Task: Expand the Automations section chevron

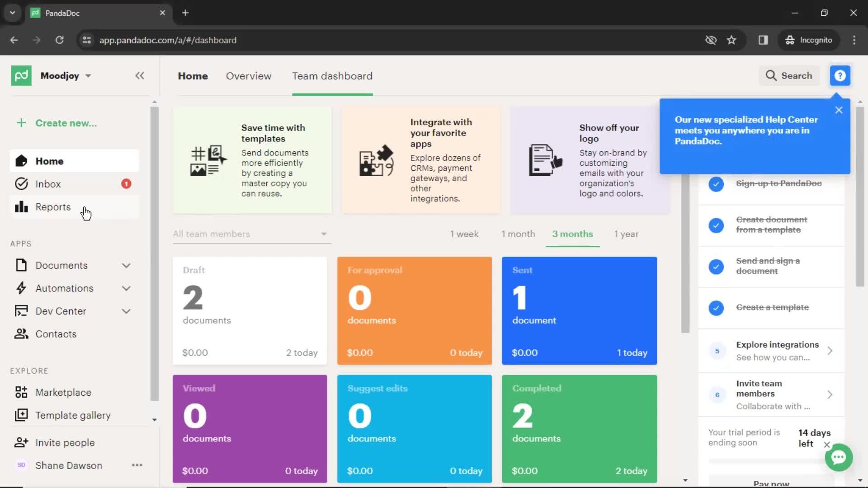Action: (127, 288)
